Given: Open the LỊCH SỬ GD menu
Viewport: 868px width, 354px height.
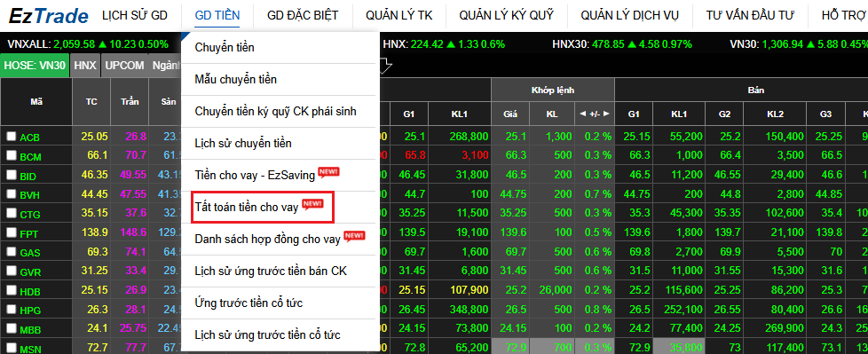Looking at the screenshot, I should point(135,15).
